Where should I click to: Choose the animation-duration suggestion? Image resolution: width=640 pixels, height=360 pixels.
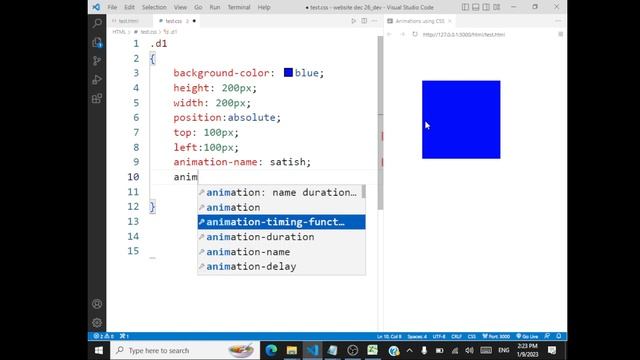point(282,237)
